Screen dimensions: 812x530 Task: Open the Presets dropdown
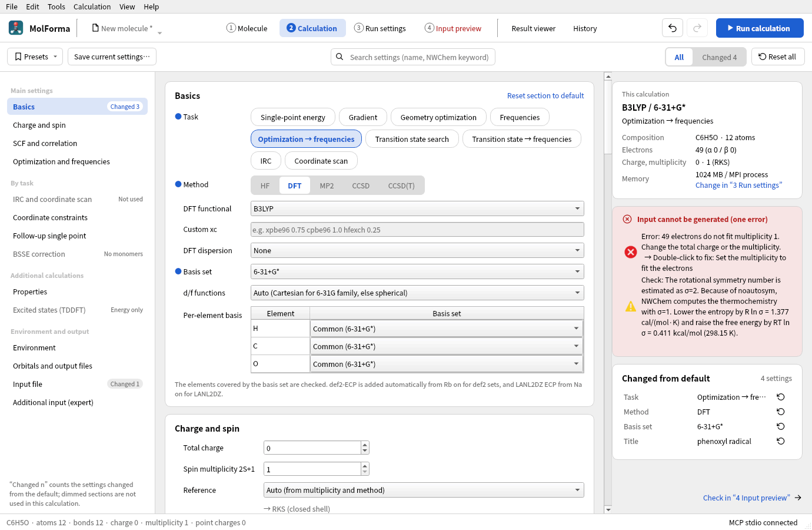[35, 57]
